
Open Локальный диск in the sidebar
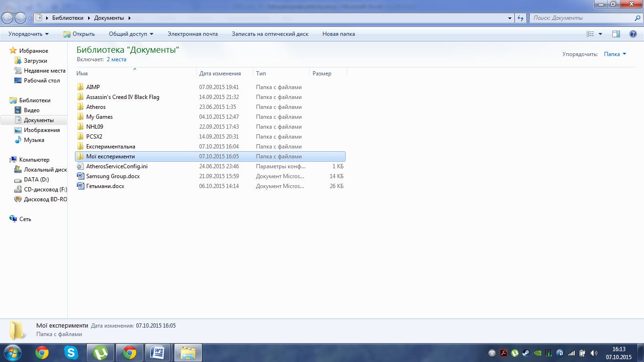45,170
